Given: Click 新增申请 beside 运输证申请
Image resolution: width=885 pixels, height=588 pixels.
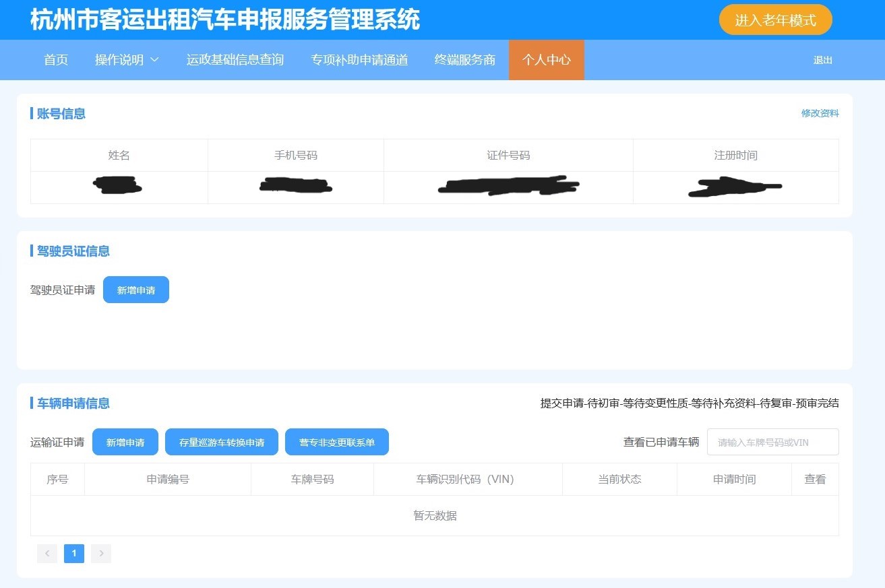Looking at the screenshot, I should [x=125, y=443].
